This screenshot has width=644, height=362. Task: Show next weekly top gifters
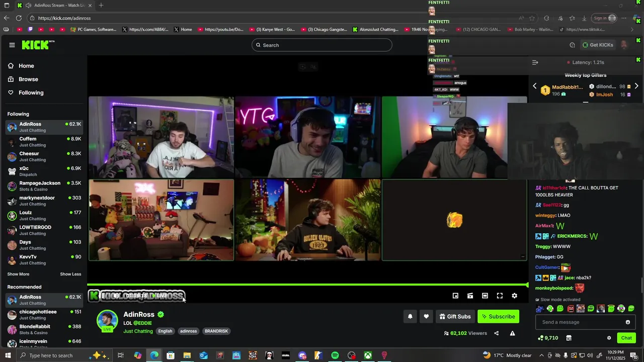pyautogui.click(x=636, y=86)
